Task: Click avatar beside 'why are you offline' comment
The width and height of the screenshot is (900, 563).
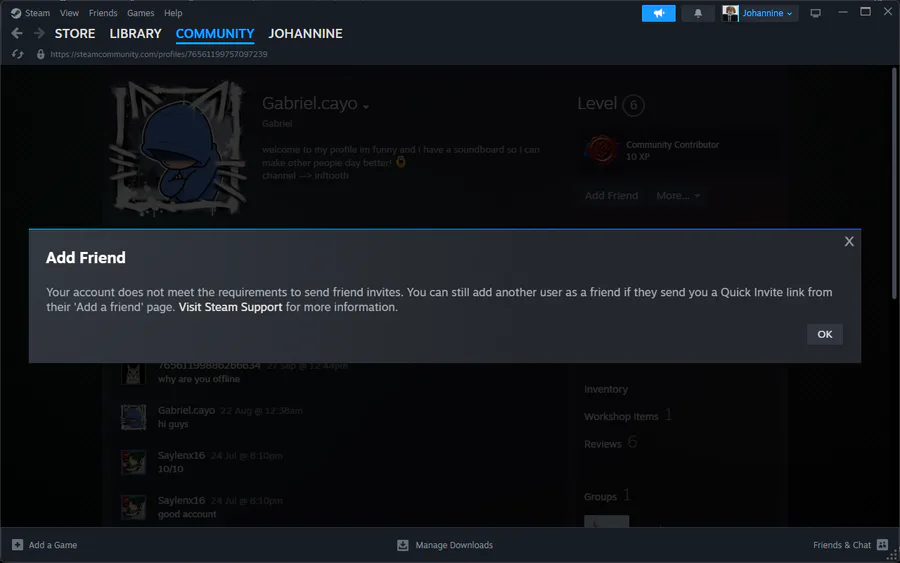Action: pos(133,374)
